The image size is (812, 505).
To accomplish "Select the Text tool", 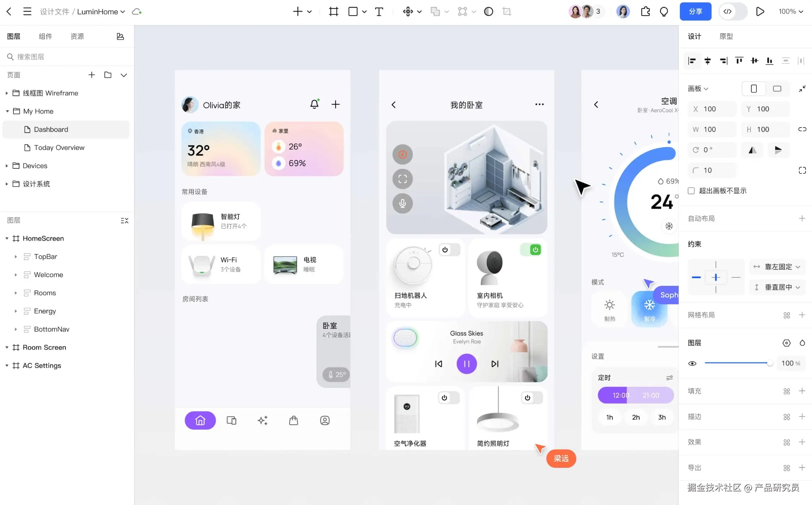I will pyautogui.click(x=379, y=12).
